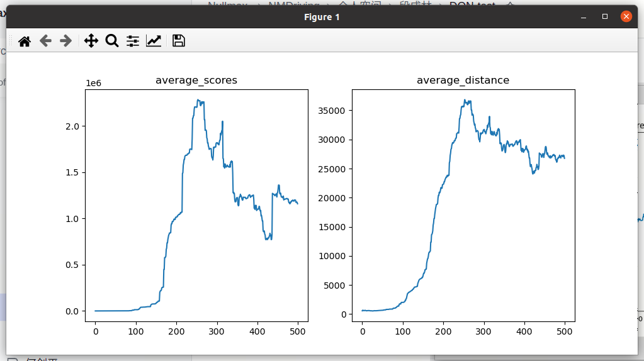644x361 pixels.
Task: Save the figure with the floppy icon
Action: tap(179, 41)
